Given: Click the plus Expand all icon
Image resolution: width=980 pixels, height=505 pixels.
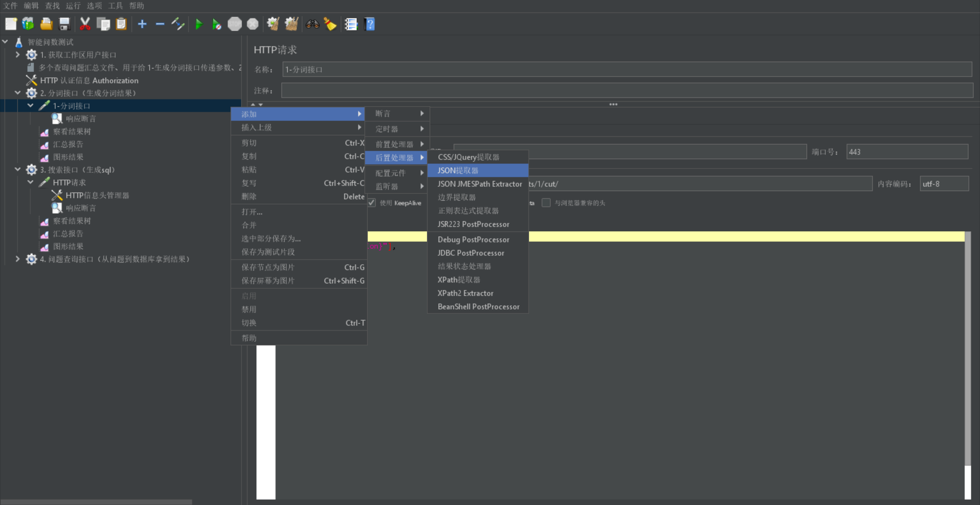Looking at the screenshot, I should pyautogui.click(x=142, y=24).
